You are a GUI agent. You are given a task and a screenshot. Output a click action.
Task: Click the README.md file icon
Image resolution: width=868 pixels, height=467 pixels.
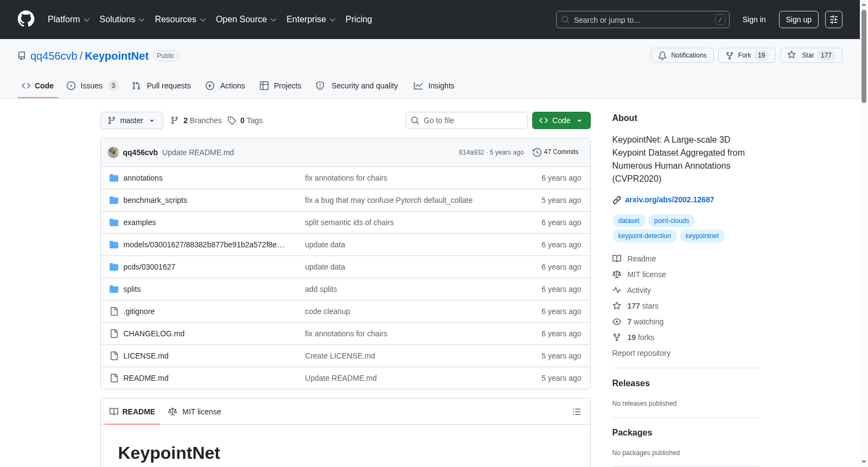[114, 378]
